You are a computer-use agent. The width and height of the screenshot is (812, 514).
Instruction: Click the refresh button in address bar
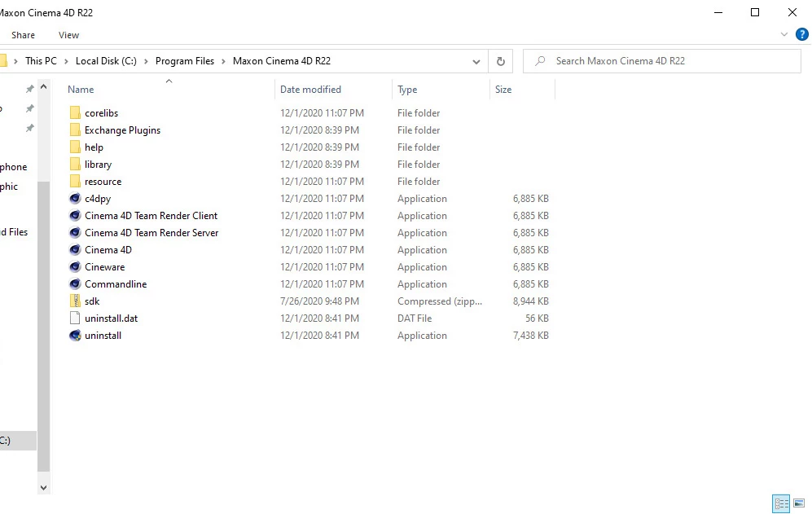[501, 61]
